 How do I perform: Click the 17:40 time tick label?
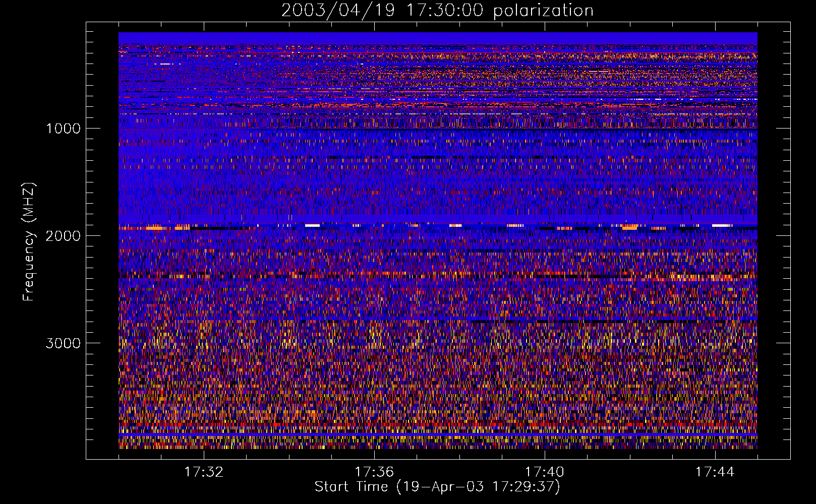pyautogui.click(x=545, y=472)
